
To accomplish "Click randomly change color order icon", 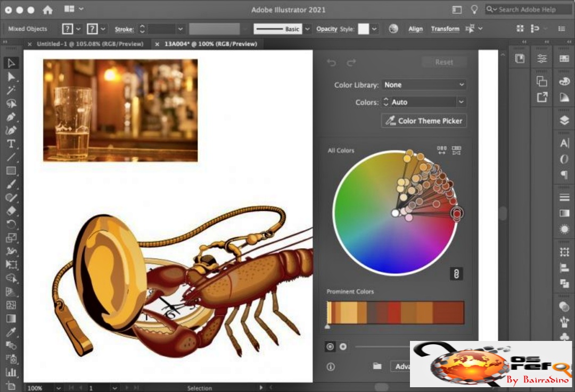I will tap(441, 150).
